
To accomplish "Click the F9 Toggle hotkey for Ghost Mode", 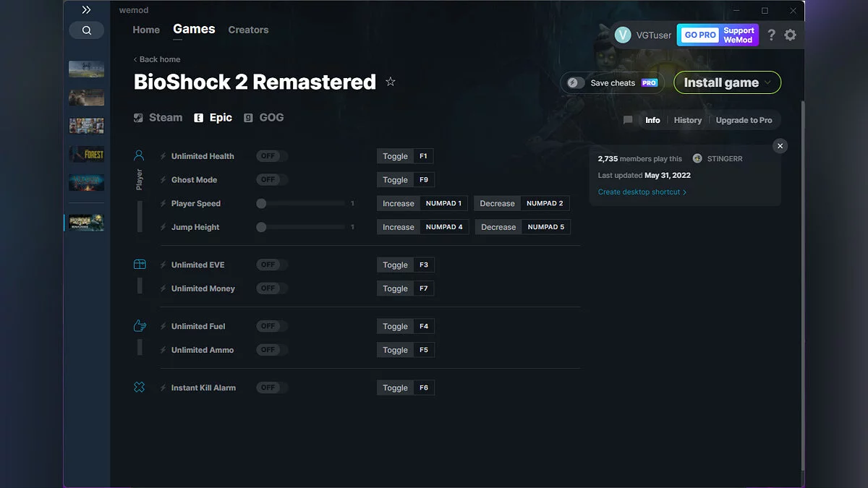I will (x=405, y=179).
